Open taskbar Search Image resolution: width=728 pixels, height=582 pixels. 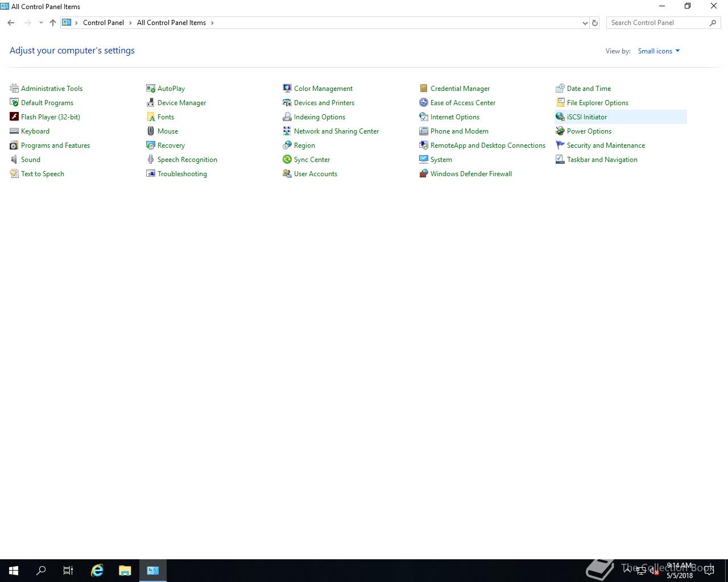click(41, 571)
